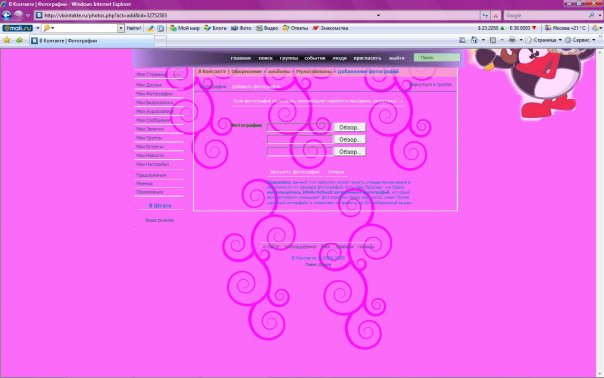Open Приложения in sidebar
This screenshot has height=378, width=604.
click(x=149, y=192)
